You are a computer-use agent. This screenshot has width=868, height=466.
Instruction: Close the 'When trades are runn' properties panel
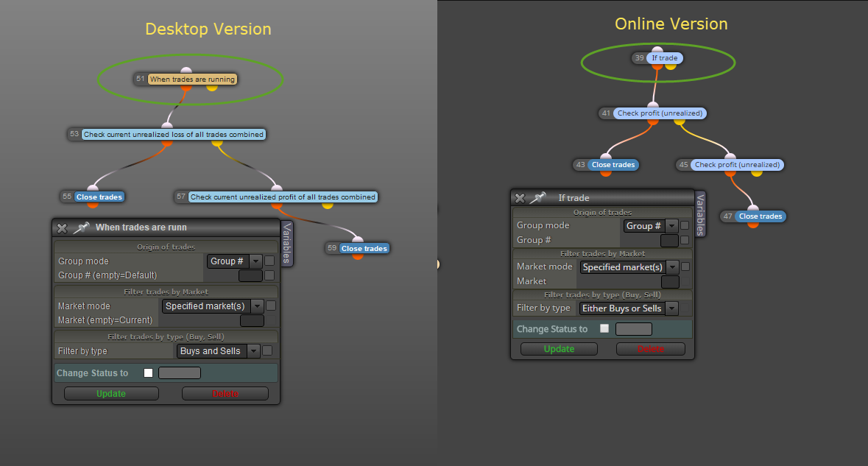(x=62, y=228)
